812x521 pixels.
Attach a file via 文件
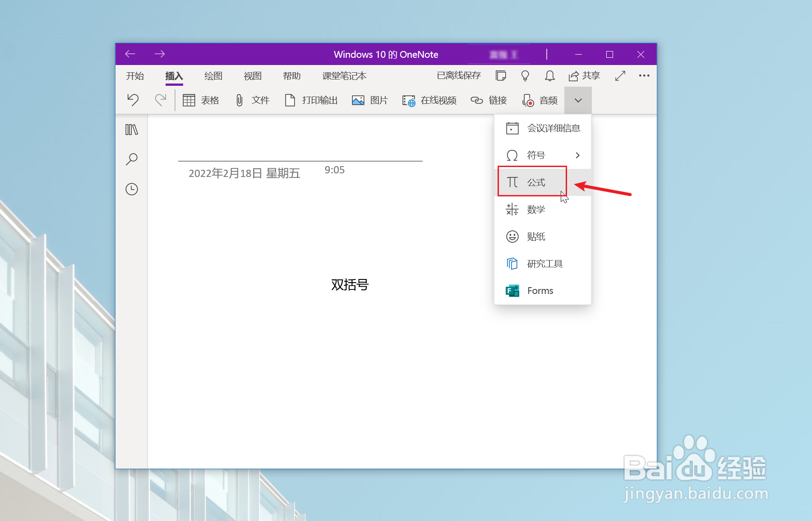pos(253,100)
